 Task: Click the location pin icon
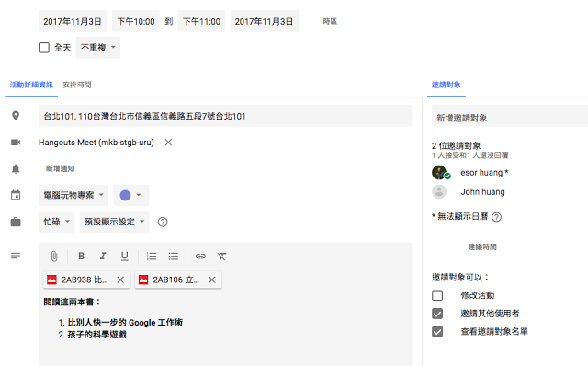(x=16, y=116)
